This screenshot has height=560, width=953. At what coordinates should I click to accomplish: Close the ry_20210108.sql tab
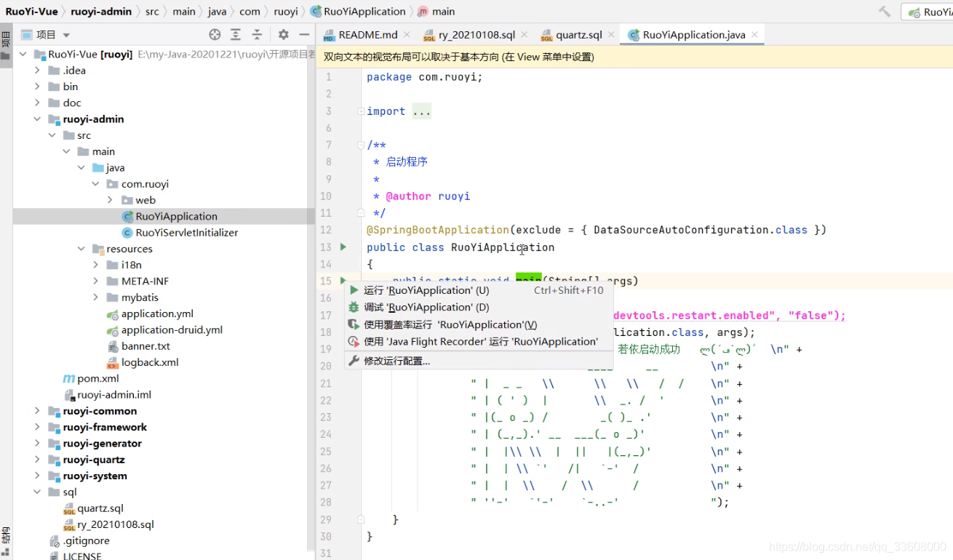point(525,34)
